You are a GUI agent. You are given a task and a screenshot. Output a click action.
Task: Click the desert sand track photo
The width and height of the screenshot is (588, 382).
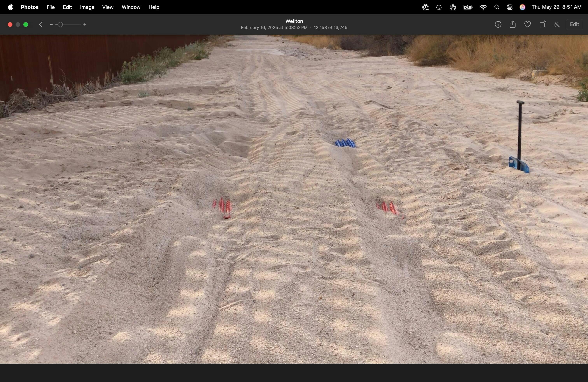[294, 199]
